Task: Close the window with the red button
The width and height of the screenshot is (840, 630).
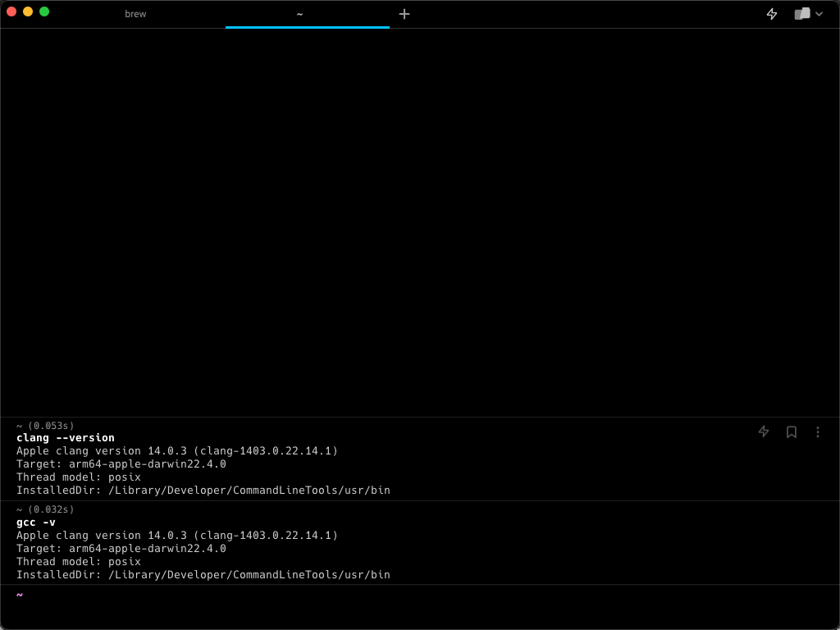Action: pos(11,11)
